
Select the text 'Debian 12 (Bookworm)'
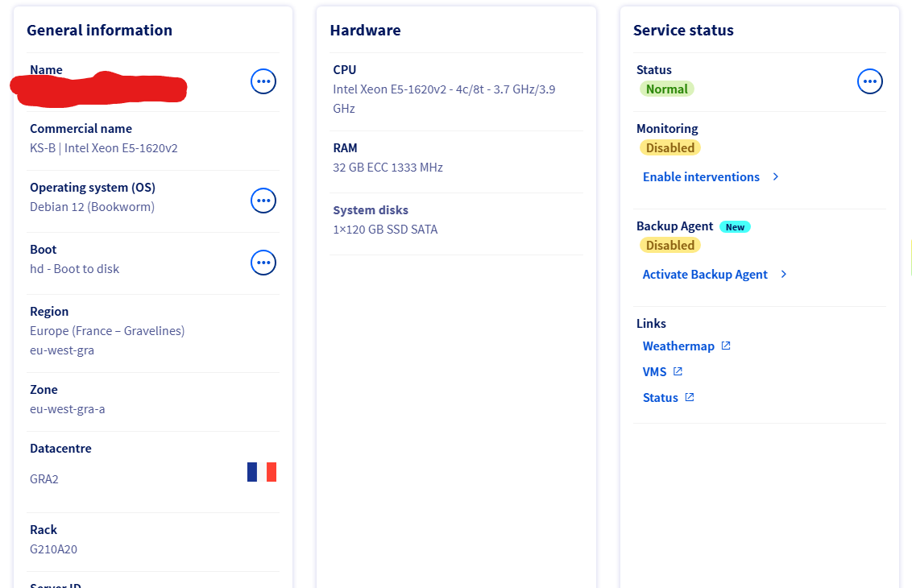pyautogui.click(x=92, y=207)
